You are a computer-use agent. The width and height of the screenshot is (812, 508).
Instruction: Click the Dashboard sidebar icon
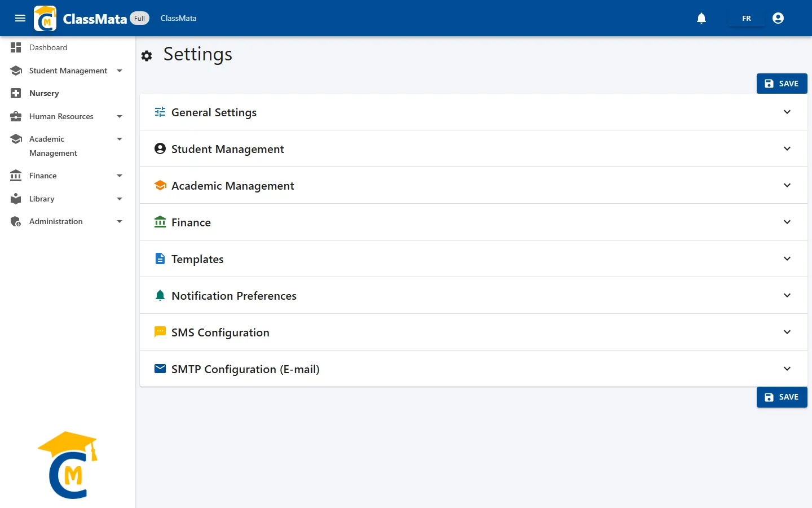point(16,47)
